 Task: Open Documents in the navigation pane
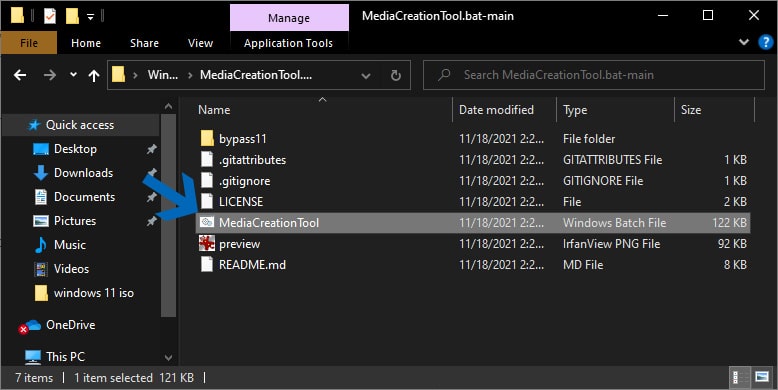84,197
